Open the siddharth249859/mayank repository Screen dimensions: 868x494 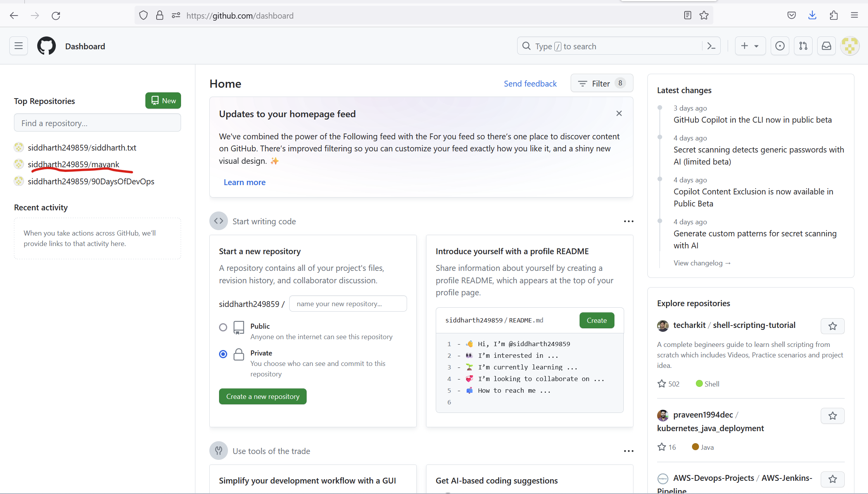(x=74, y=164)
